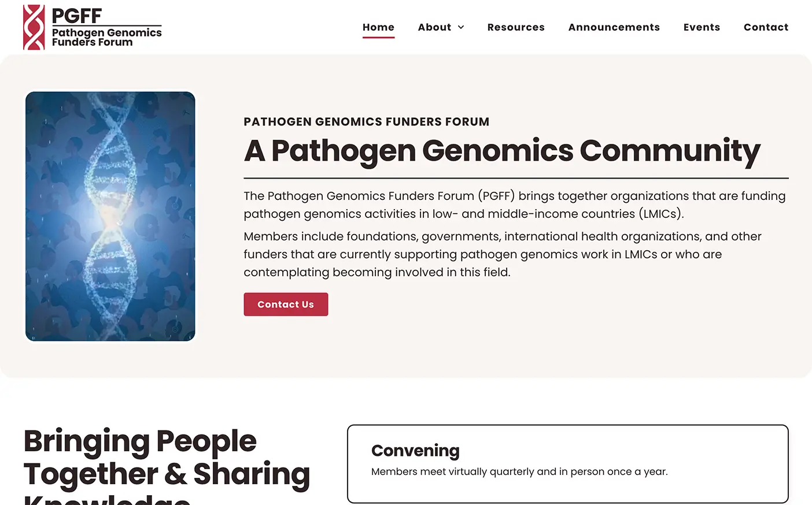The width and height of the screenshot is (812, 505).
Task: Navigate to the Announcements section
Action: [614, 27]
